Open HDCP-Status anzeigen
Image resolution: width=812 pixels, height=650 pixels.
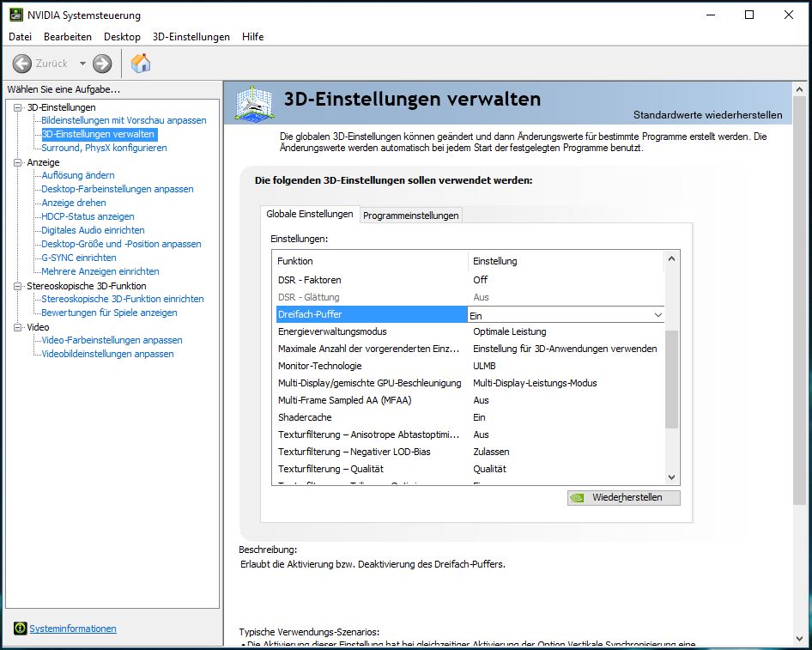pos(88,216)
